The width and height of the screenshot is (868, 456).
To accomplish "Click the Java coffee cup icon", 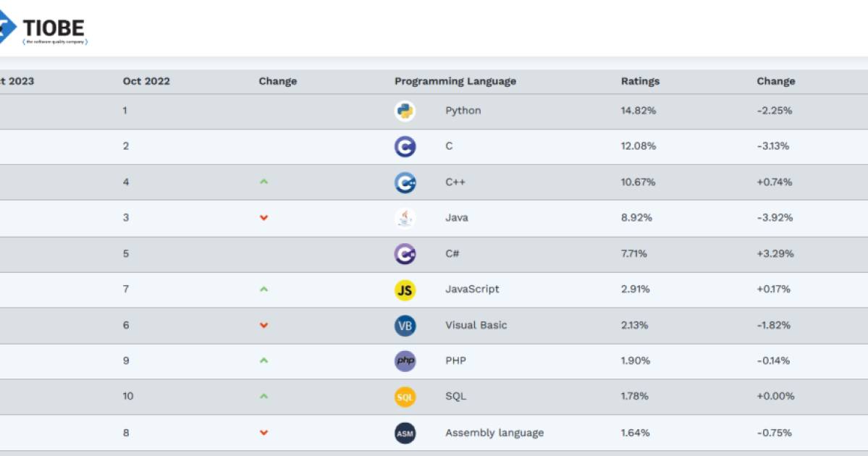I will 405,217.
